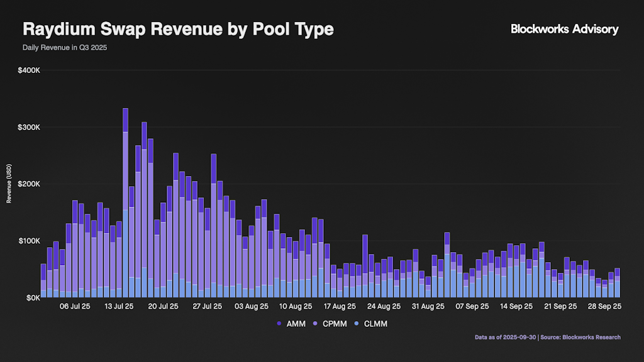Click the $0K y-axis label
This screenshot has width=644, height=362.
tap(33, 297)
